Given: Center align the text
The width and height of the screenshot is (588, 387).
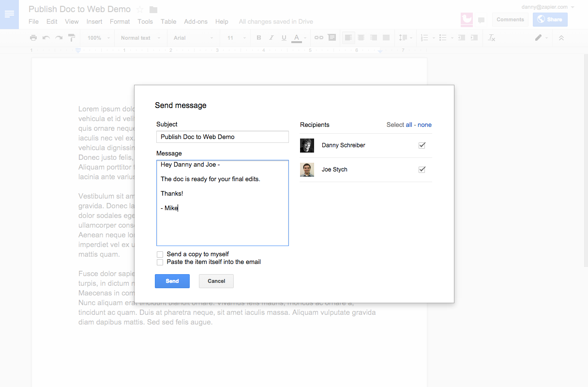Looking at the screenshot, I should pos(361,38).
